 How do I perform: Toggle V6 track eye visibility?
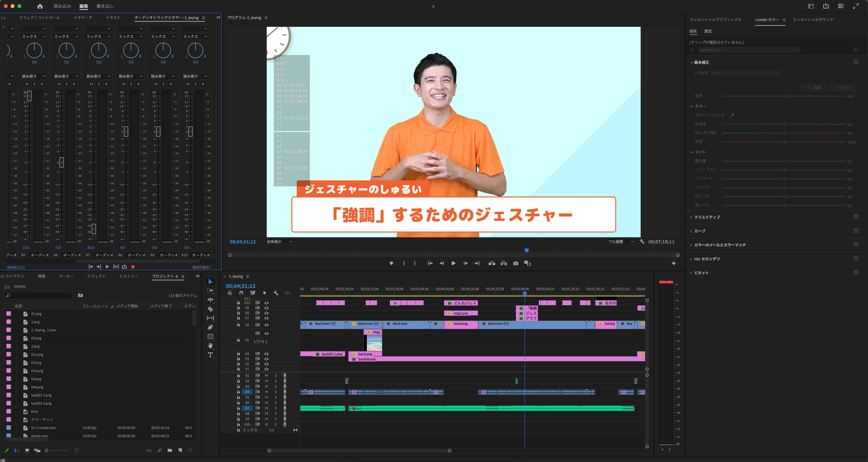pyautogui.click(x=266, y=325)
